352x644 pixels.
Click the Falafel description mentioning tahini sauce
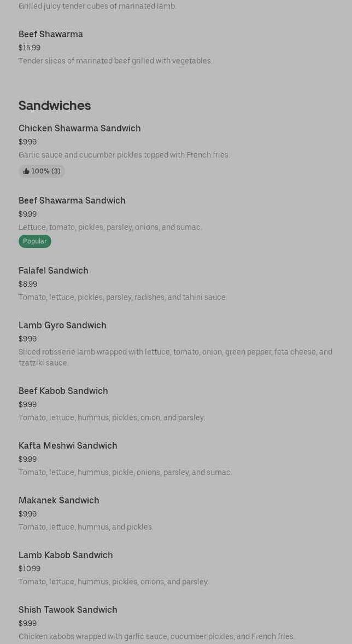tap(122, 297)
